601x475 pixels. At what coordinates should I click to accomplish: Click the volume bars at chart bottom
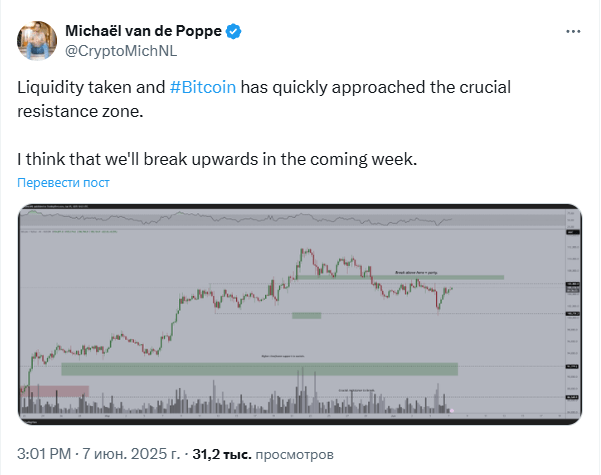(236, 399)
